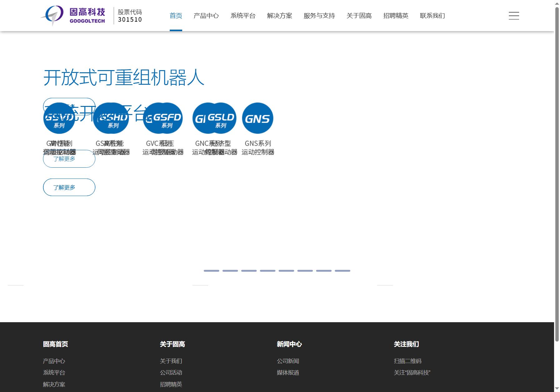Open the footer 公司活动 link
The width and height of the screenshot is (560, 392).
[171, 372]
